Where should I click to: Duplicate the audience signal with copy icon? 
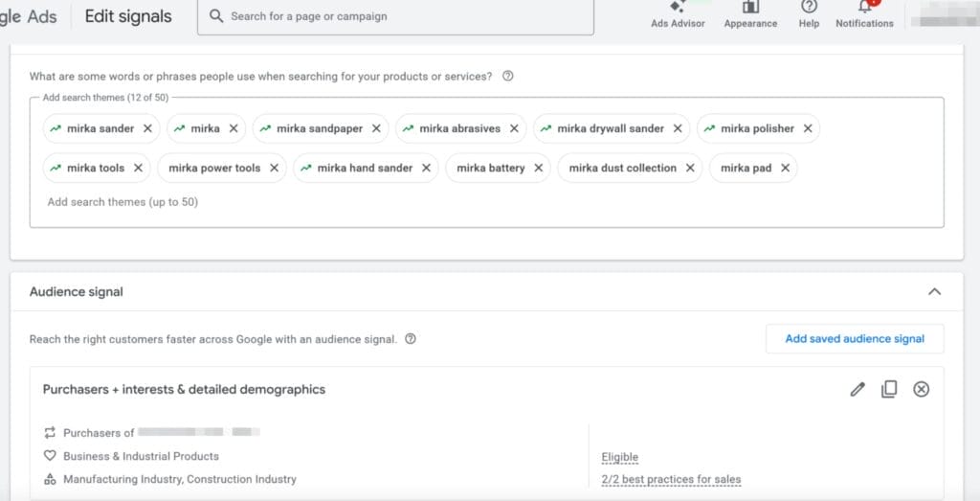889,389
